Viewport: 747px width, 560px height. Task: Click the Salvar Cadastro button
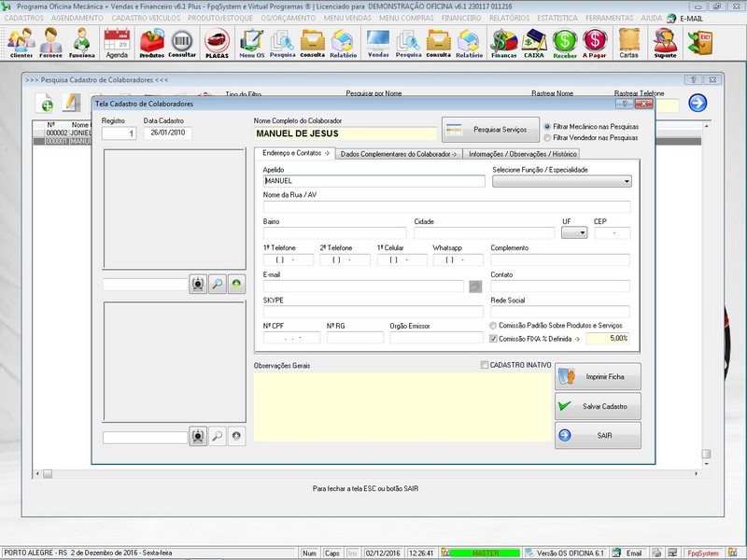point(598,406)
